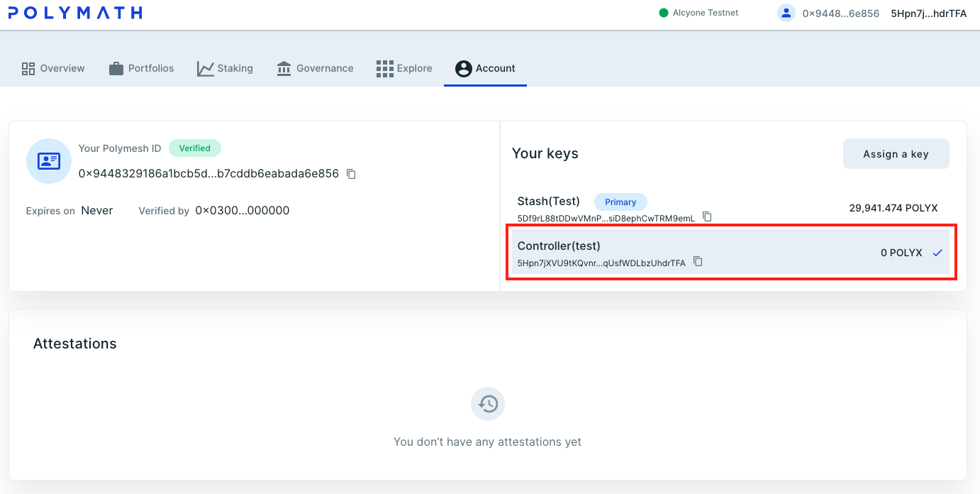Open the Governance tab

tap(315, 68)
